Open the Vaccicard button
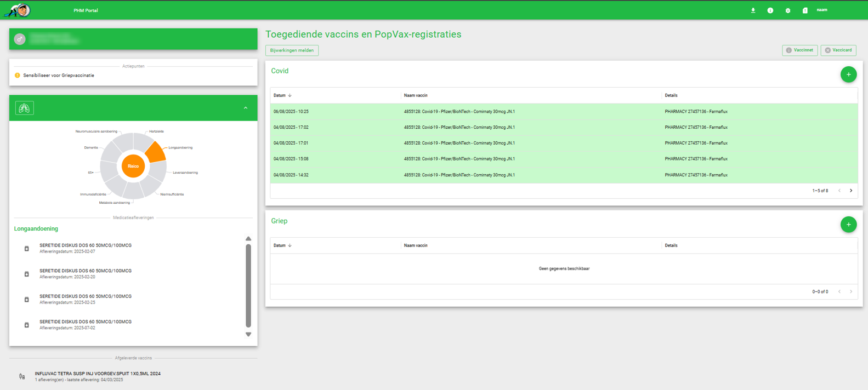The image size is (868, 390). (x=839, y=50)
